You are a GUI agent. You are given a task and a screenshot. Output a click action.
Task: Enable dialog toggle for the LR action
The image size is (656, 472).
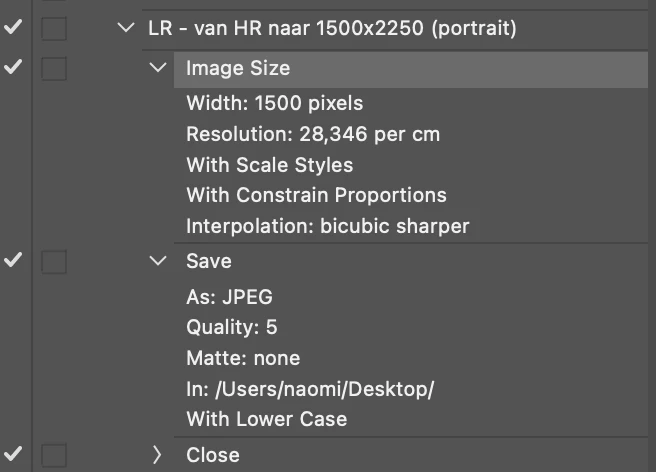(54, 28)
